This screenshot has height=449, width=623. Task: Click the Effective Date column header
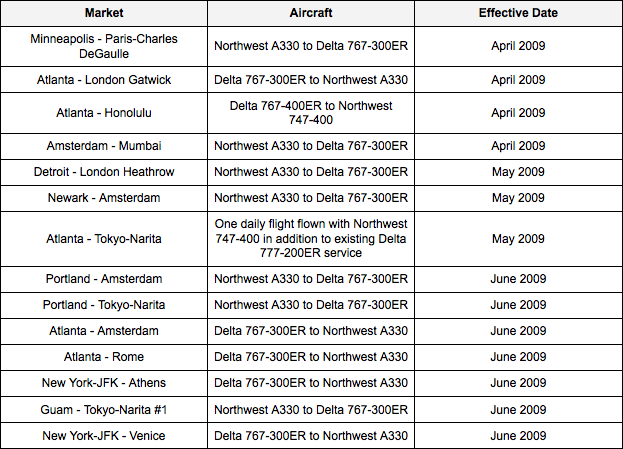click(518, 13)
